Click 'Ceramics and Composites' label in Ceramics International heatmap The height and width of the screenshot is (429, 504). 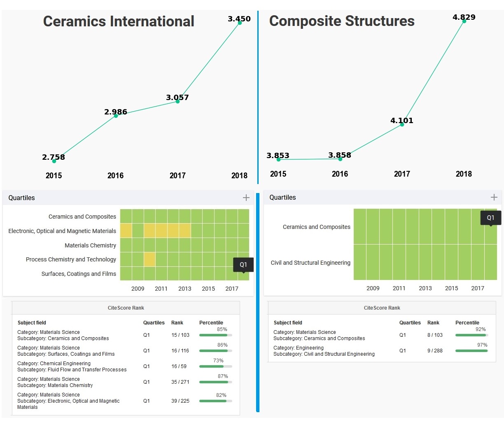click(x=82, y=217)
